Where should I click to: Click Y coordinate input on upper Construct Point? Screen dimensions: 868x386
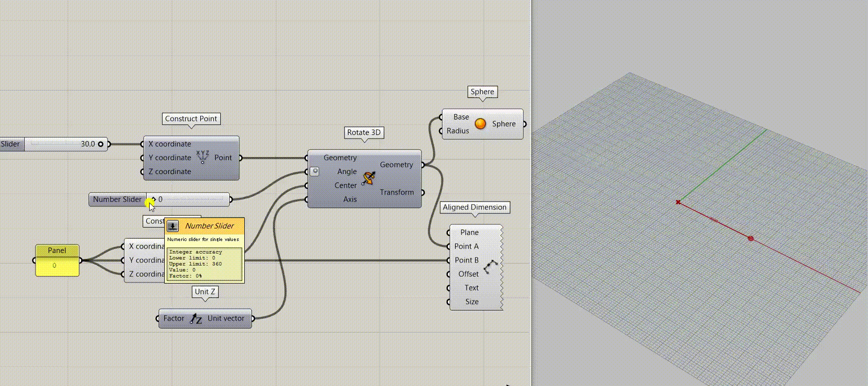coord(170,157)
